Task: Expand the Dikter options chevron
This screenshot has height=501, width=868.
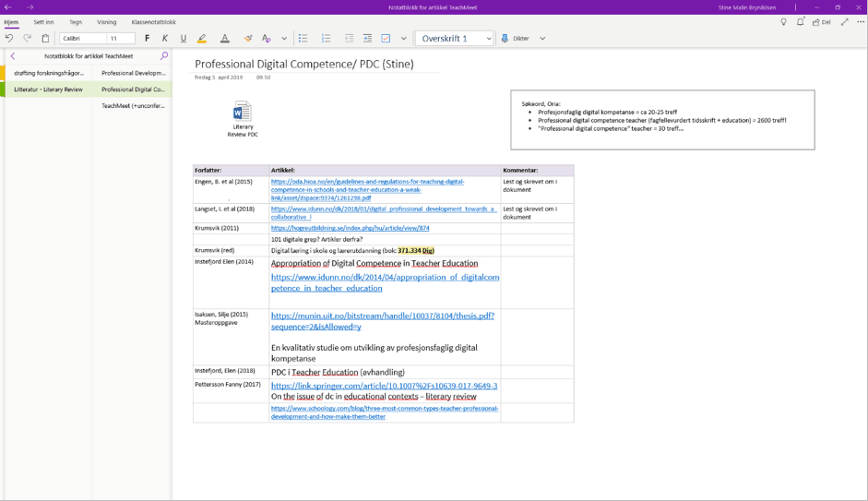Action: (x=542, y=39)
